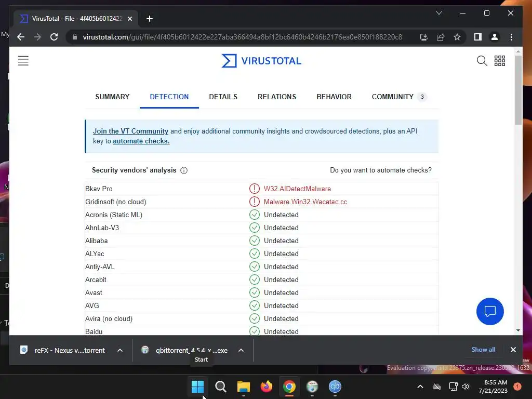Screen dimensions: 532x399
Task: Click the info icon beside Security vendors' analysis
Action: (184, 170)
